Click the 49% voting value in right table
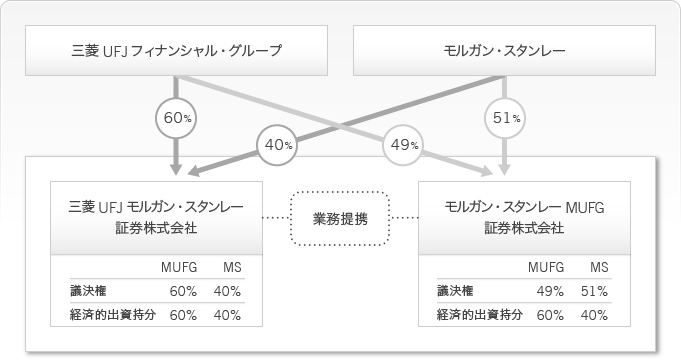 550,291
